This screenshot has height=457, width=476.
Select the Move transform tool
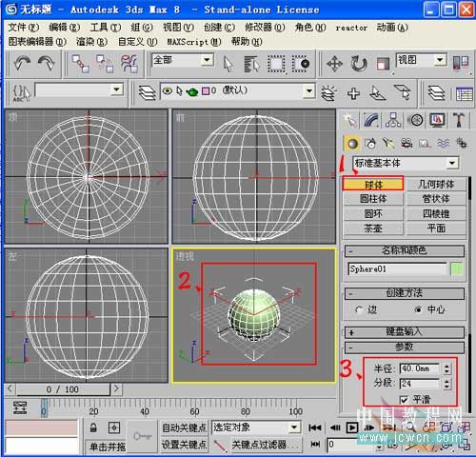(x=334, y=64)
